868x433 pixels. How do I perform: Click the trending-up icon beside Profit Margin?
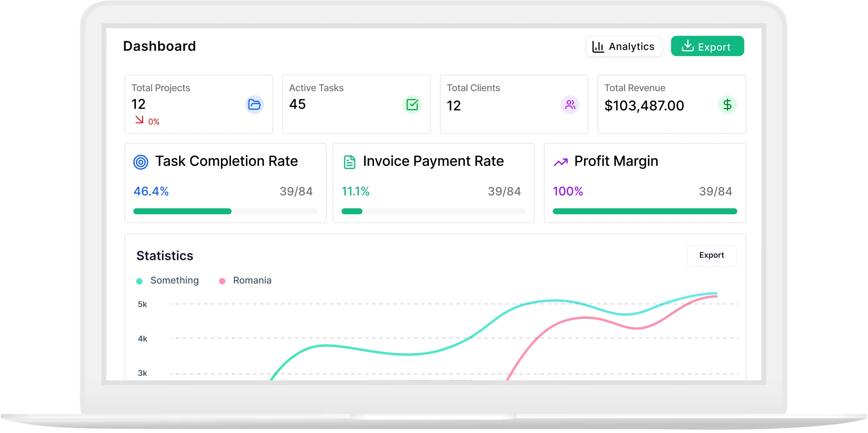561,162
